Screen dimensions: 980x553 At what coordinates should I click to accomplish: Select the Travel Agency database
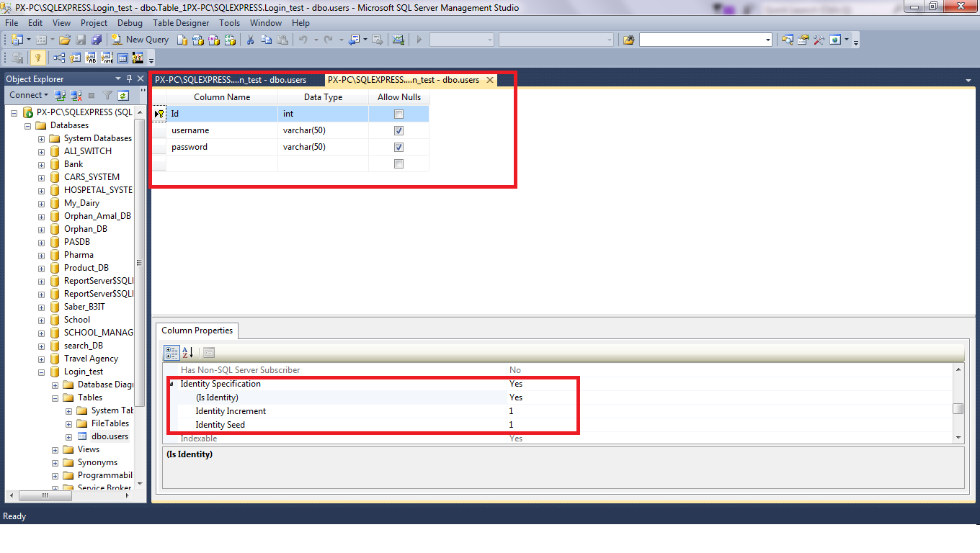[x=91, y=359]
